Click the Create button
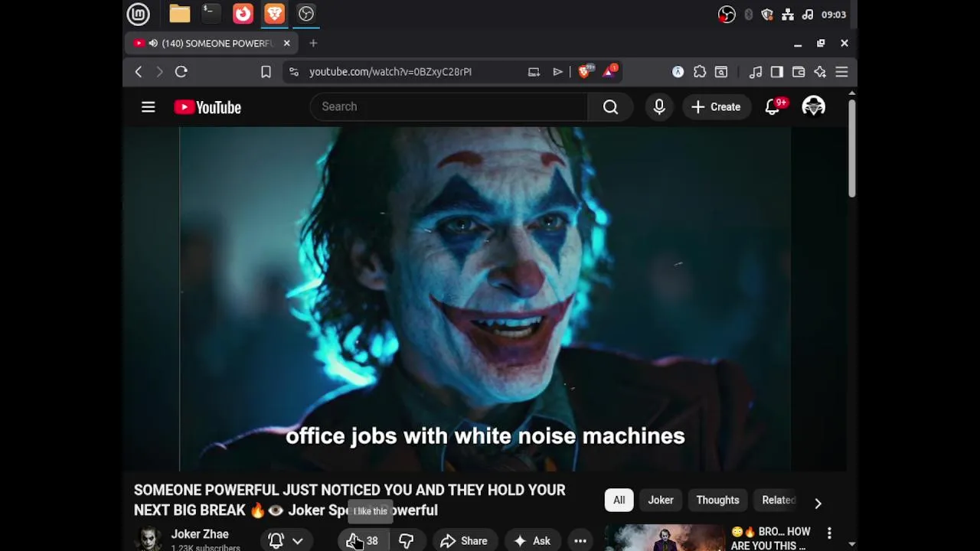The width and height of the screenshot is (980, 551). coord(717,107)
